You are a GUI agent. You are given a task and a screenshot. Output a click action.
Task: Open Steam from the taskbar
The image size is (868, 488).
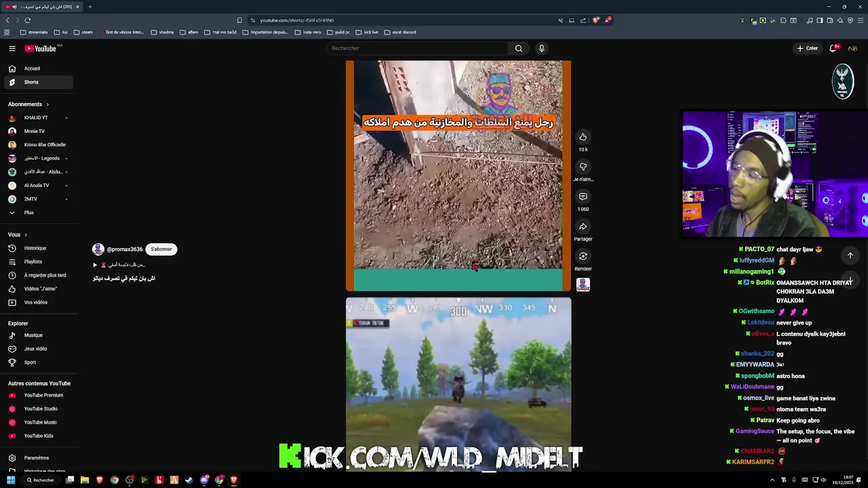click(x=189, y=480)
